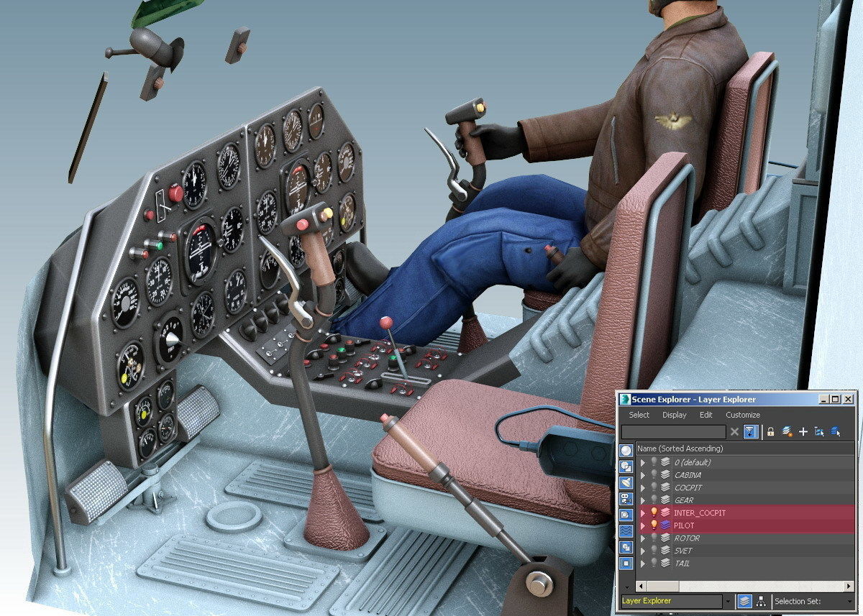Click the horizontal scrollbar right arrow
Screen dimensions: 863x616
click(x=849, y=586)
